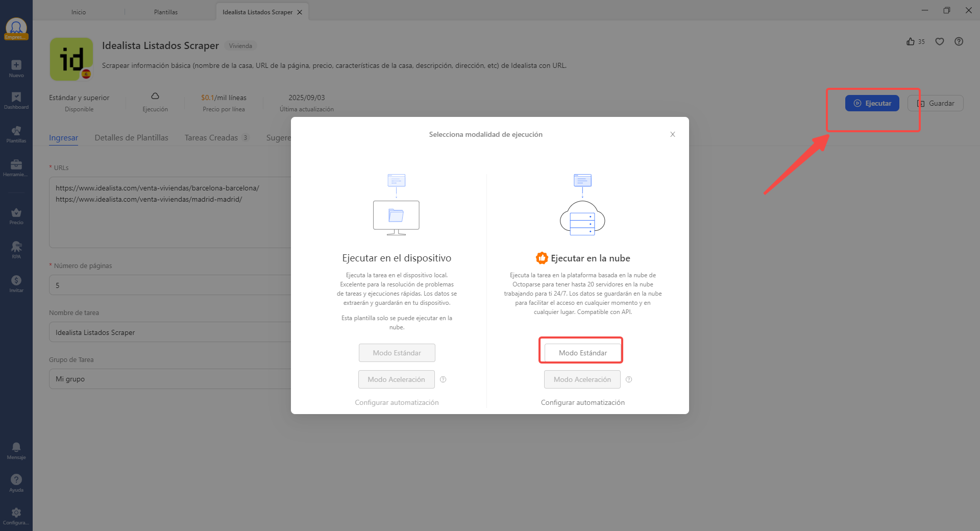Click the Nuevo icon in sidebar

16,65
